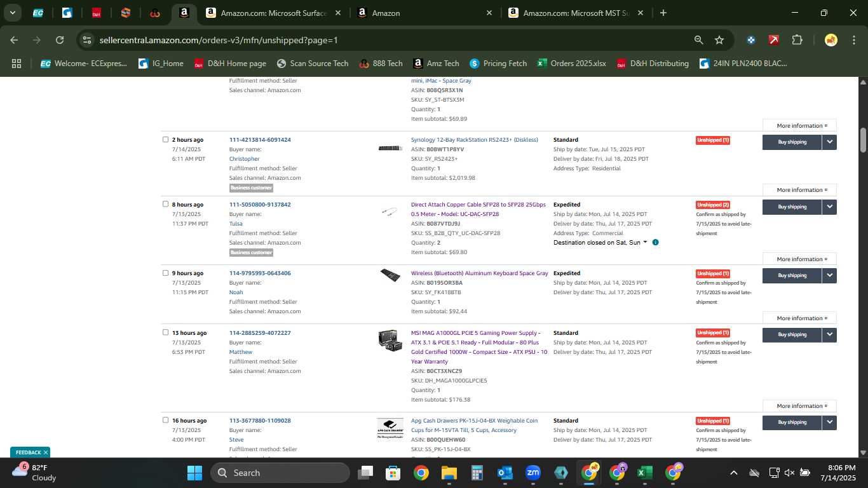This screenshot has width=868, height=488.
Task: Open the Windows Start menu
Action: (194, 473)
